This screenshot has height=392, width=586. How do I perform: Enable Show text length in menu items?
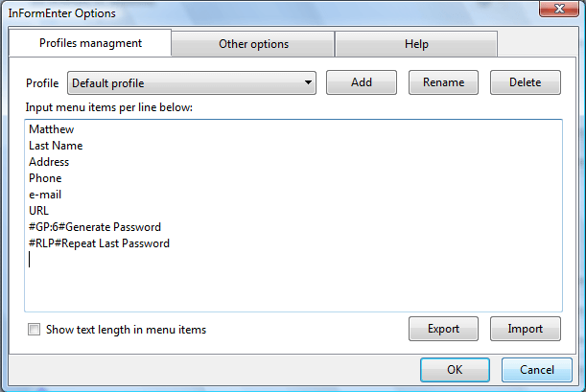click(35, 330)
